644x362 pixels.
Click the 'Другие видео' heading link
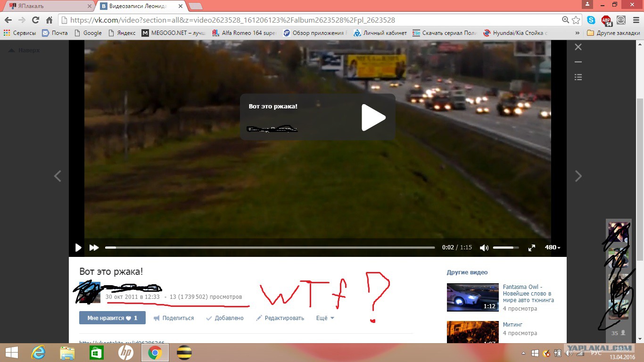(x=467, y=272)
